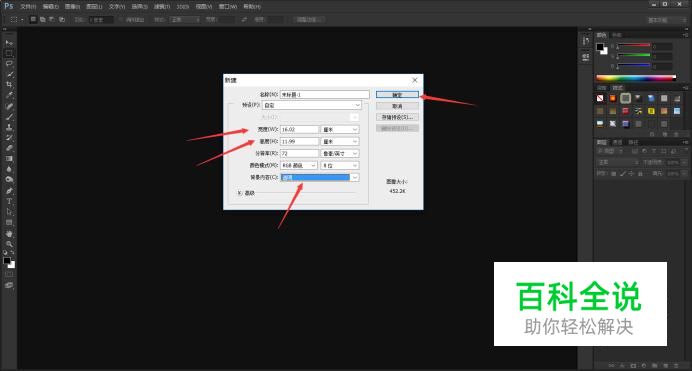Choose New selection mode in options bar
The width and height of the screenshot is (692, 371).
coord(33,19)
